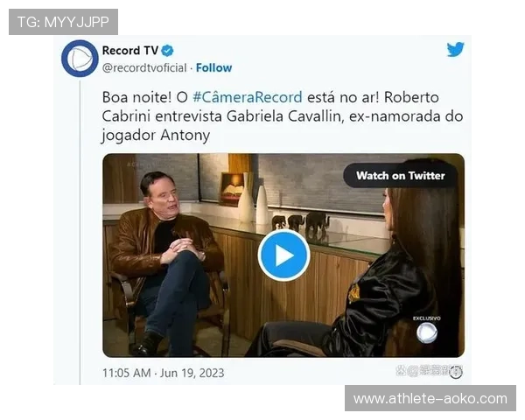Click the Record logo under EXCLUSIVO
The width and height of the screenshot is (525, 420).
[427, 332]
